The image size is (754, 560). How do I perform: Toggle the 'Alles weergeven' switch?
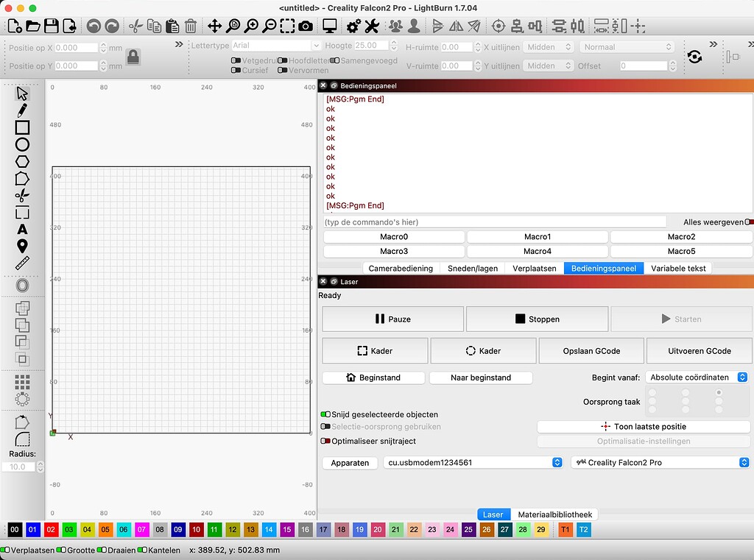point(749,221)
